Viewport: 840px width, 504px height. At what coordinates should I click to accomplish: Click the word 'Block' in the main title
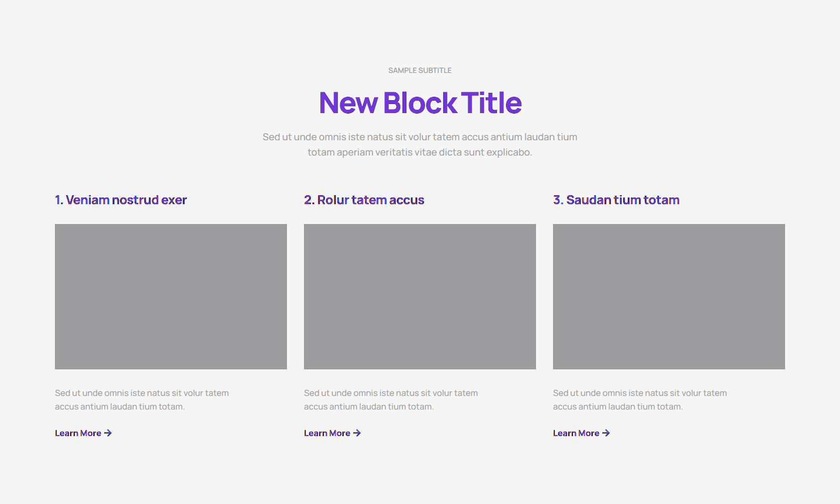420,103
